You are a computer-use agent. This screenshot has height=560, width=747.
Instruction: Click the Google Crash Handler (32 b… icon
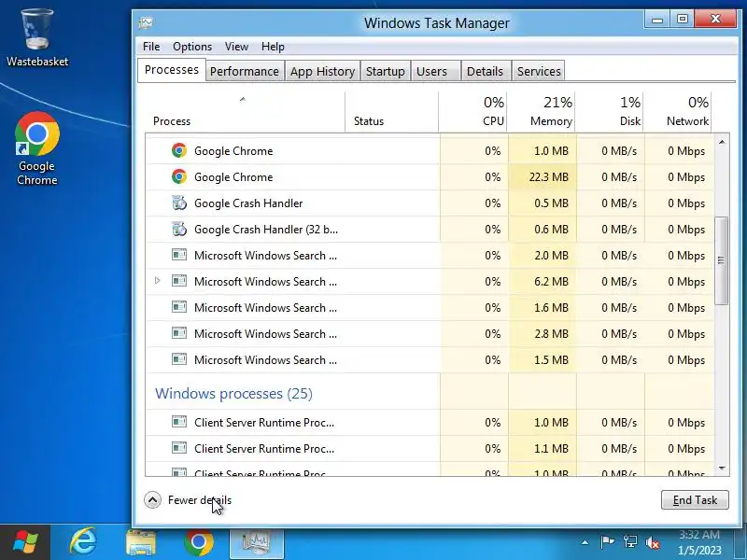coord(179,229)
